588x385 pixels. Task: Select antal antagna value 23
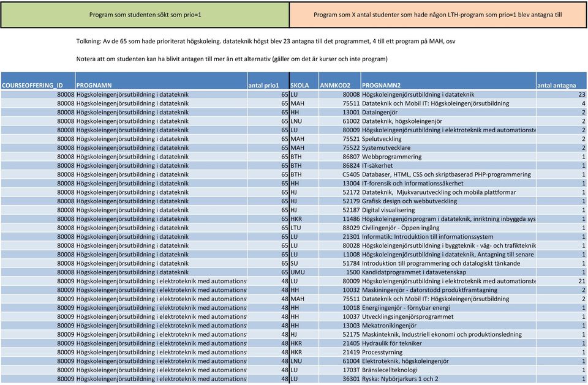click(x=562, y=94)
